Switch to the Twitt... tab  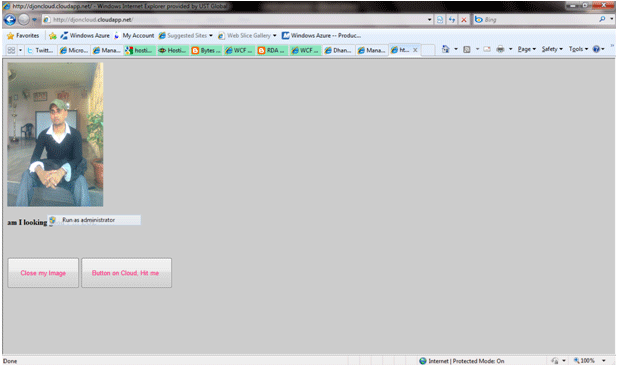(x=40, y=50)
